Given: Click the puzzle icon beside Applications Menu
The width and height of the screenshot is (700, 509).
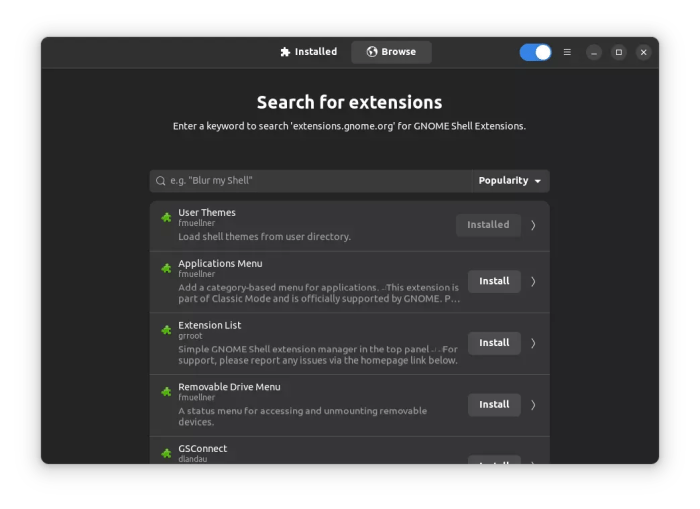Looking at the screenshot, I should tap(166, 268).
